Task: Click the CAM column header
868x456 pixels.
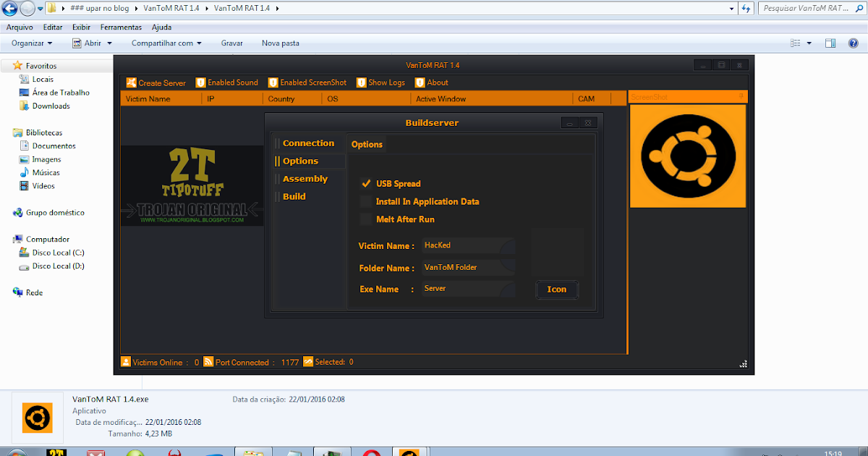Action: coord(591,98)
